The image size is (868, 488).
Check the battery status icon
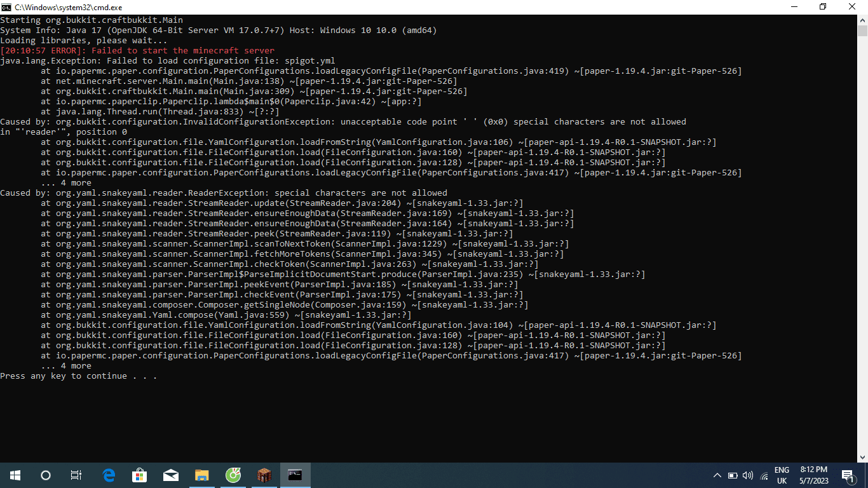point(733,475)
